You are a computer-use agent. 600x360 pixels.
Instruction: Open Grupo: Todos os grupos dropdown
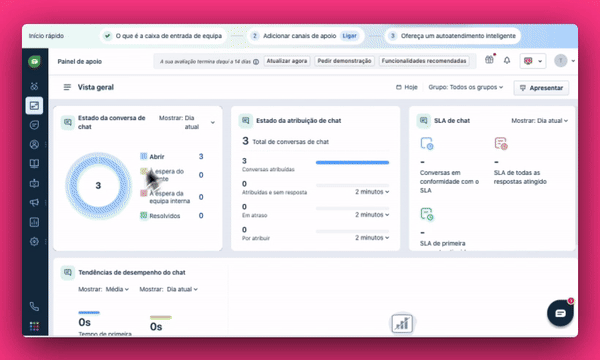pyautogui.click(x=466, y=87)
